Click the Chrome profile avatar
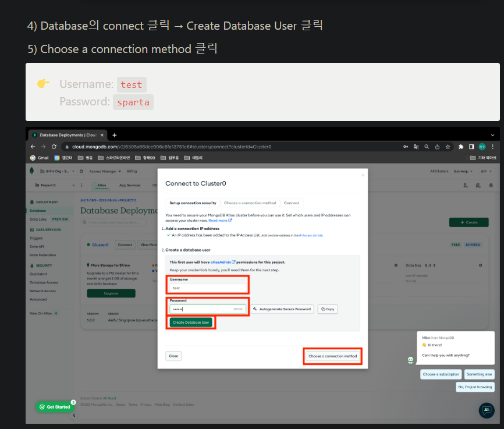The height and width of the screenshot is (429, 504). coord(482,147)
